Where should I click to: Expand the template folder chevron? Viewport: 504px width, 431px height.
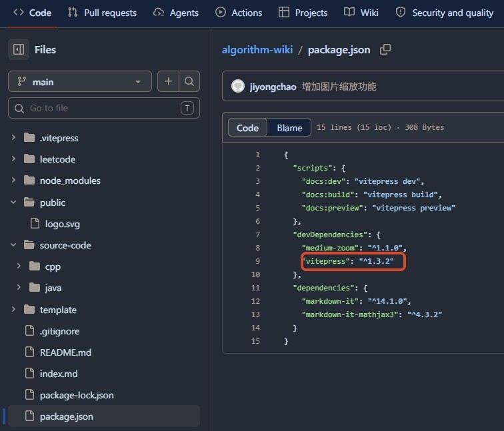[13, 309]
